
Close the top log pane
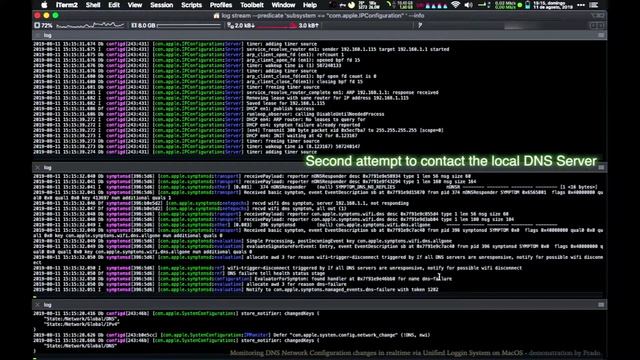click(x=38, y=36)
